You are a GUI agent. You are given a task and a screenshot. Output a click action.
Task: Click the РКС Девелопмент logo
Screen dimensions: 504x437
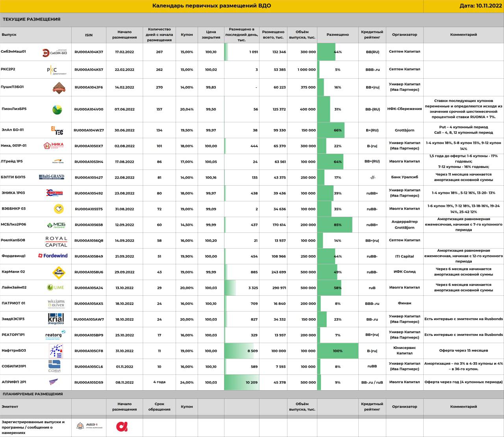pos(57,70)
